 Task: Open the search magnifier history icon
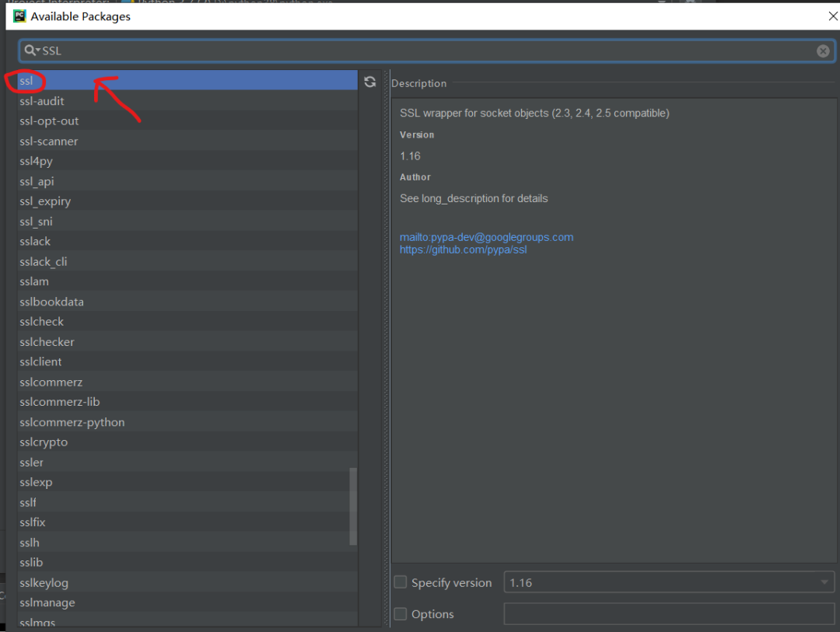click(x=32, y=51)
